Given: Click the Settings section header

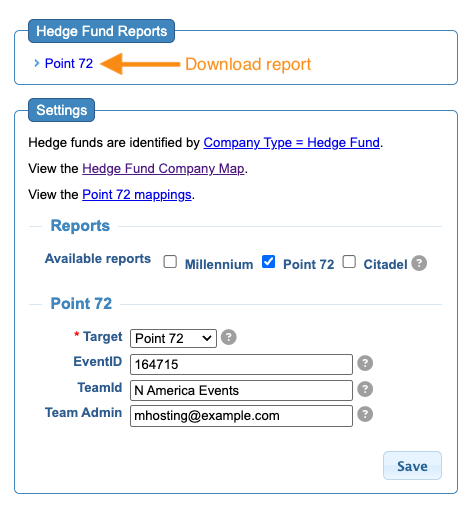Looking at the screenshot, I should pos(61,110).
